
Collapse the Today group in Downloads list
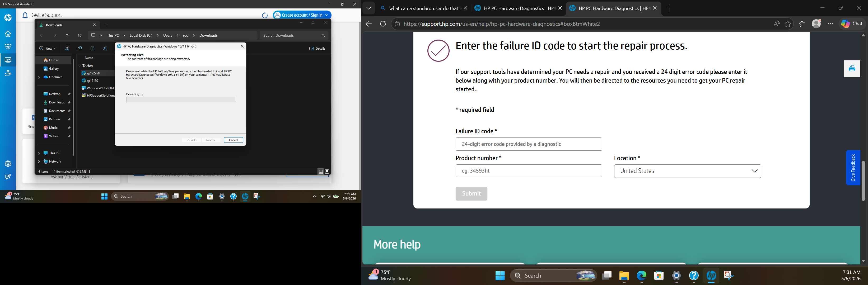[x=80, y=66]
